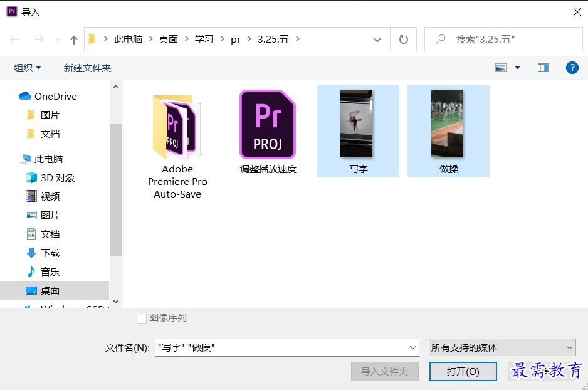Select 此电脑 in the address path
Image resolution: width=588 pixels, height=390 pixels.
129,39
